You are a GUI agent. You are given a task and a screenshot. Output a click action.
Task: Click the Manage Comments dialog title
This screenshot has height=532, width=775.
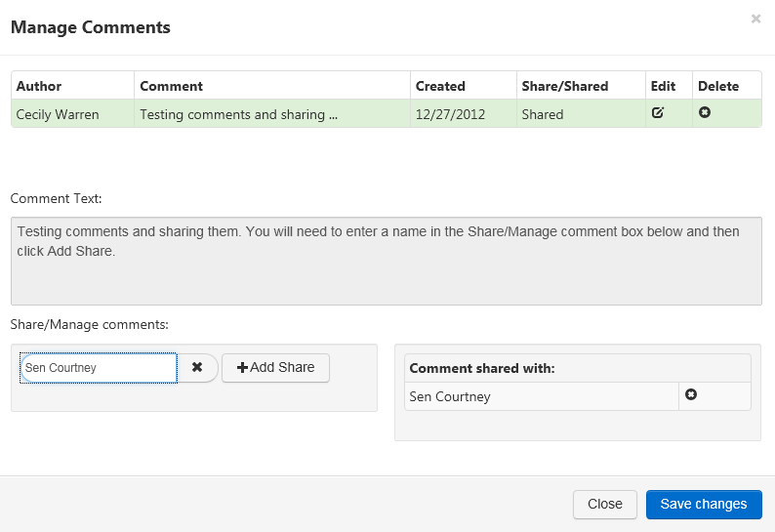coord(91,27)
